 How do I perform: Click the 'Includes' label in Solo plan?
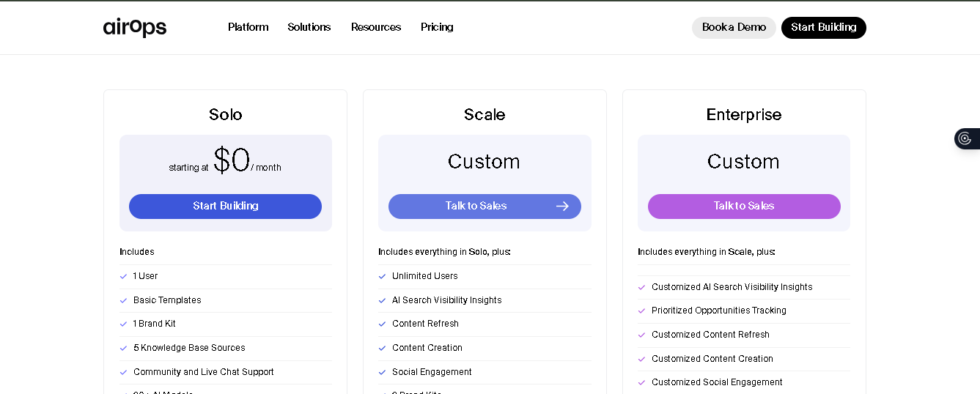click(x=137, y=252)
